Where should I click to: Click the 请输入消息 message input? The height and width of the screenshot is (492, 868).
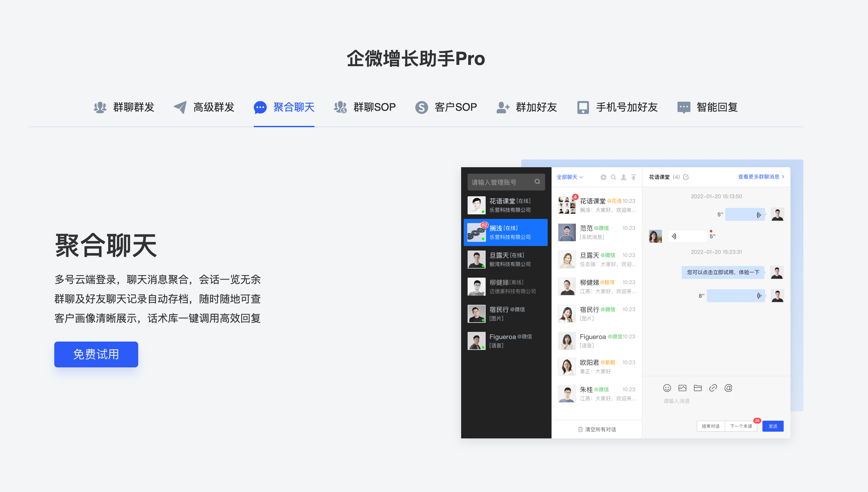pos(677,401)
